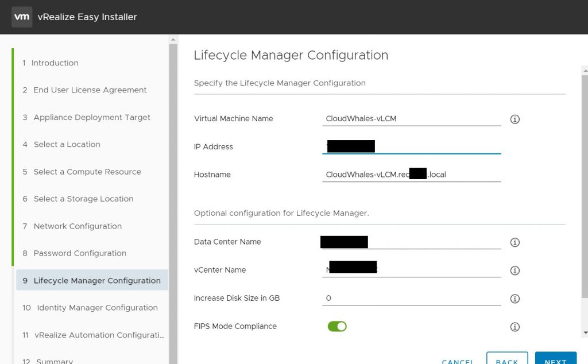
Task: Open Identity Manager Configuration step
Action: [x=90, y=308]
